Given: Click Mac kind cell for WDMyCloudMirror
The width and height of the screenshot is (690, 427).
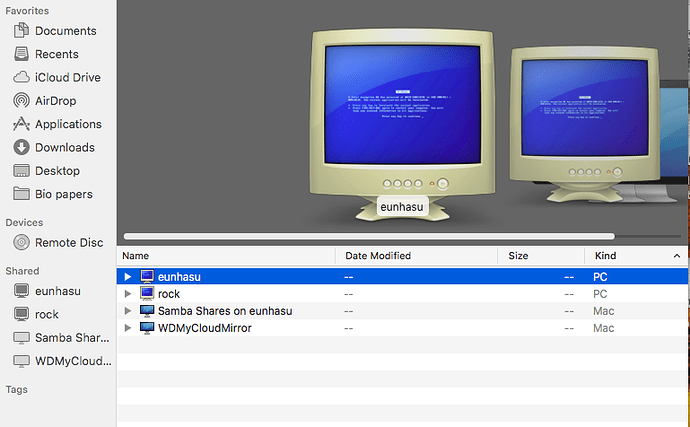Looking at the screenshot, I should [x=604, y=328].
